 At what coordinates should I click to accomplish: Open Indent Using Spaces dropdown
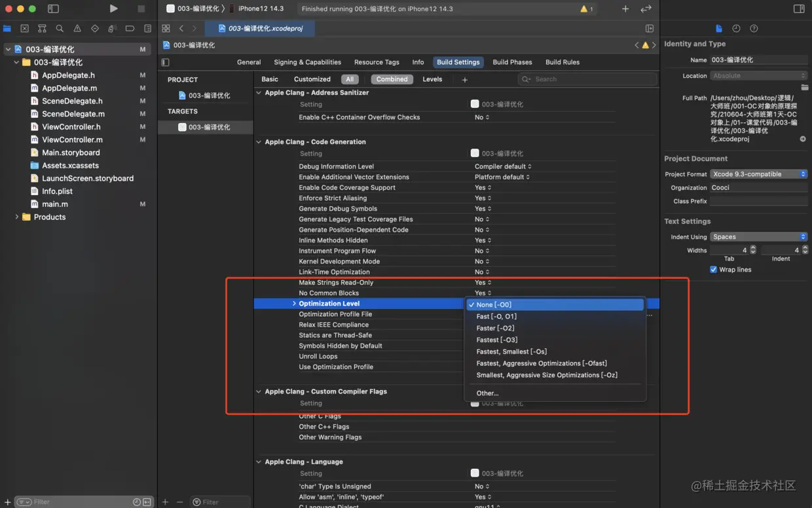(x=759, y=237)
